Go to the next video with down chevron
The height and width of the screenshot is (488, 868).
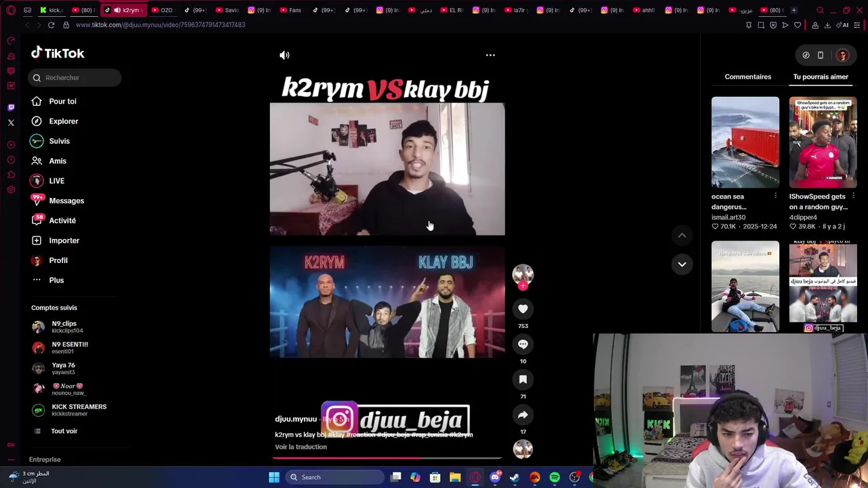pyautogui.click(x=682, y=264)
